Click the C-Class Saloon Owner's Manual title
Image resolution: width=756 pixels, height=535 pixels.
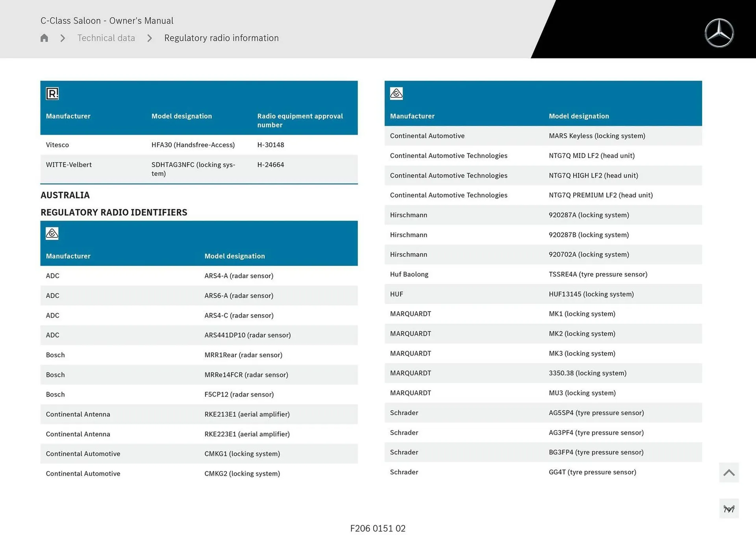(107, 20)
